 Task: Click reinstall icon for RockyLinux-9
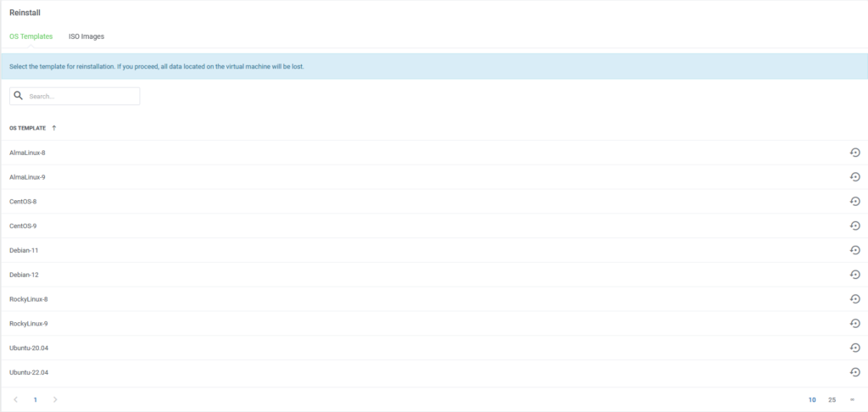854,323
